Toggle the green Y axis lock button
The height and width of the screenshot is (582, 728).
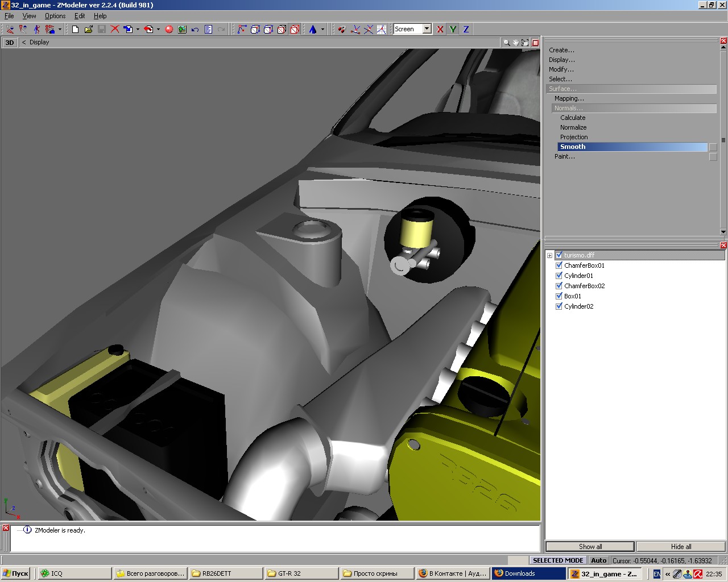[453, 29]
